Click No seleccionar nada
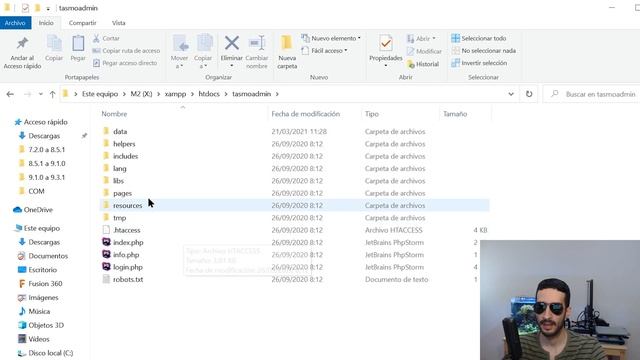This screenshot has width=640, height=360. click(x=484, y=51)
